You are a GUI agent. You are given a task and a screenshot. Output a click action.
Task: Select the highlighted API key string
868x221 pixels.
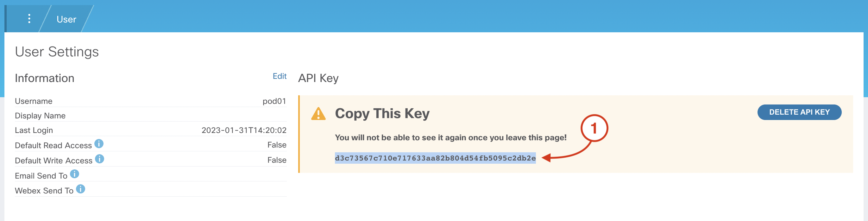(x=435, y=158)
